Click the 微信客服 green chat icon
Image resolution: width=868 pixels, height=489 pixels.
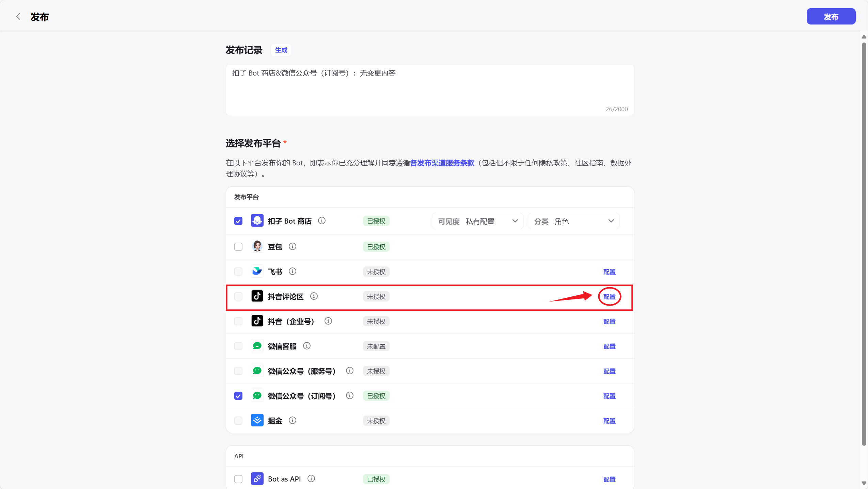257,346
